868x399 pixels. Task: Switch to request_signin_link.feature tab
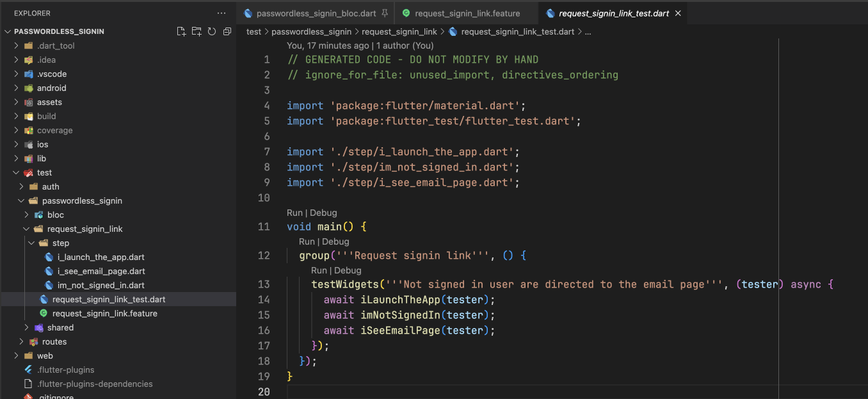[467, 13]
